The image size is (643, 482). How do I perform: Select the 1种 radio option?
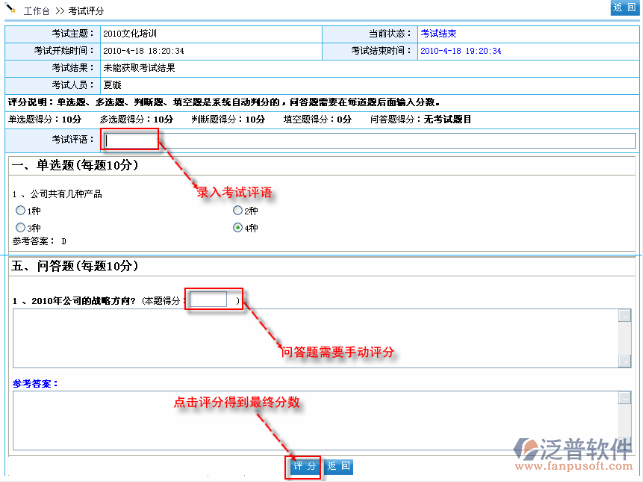[x=20, y=210]
